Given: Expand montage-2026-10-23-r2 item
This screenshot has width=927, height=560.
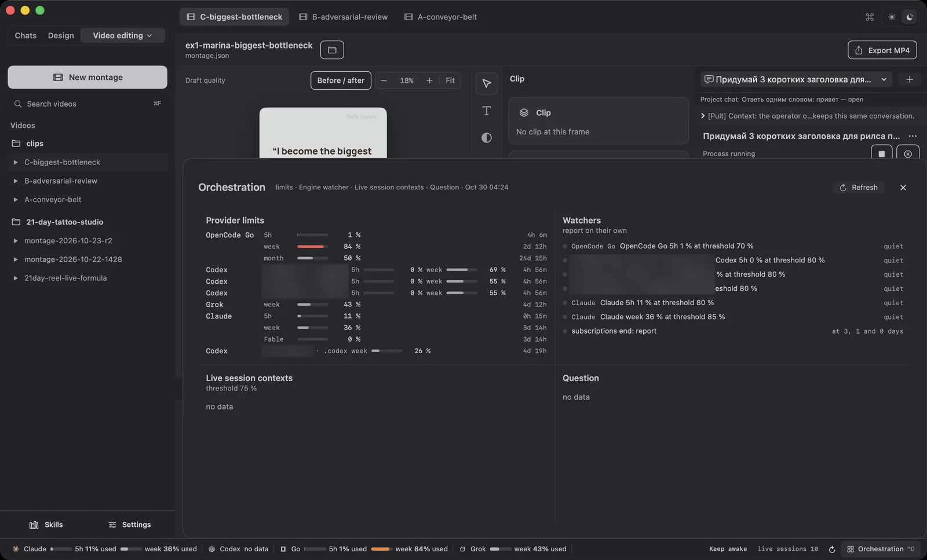Looking at the screenshot, I should (16, 240).
